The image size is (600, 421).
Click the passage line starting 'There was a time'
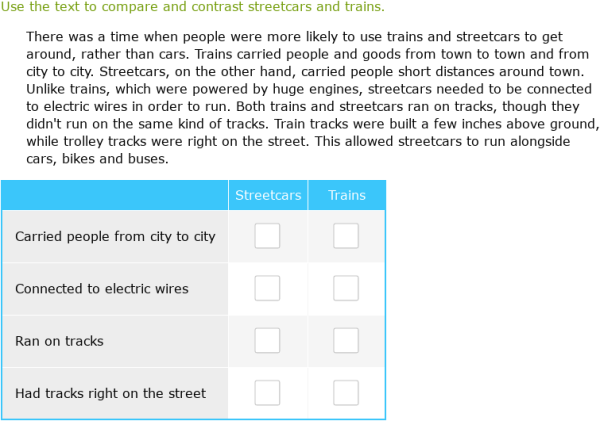coord(294,37)
